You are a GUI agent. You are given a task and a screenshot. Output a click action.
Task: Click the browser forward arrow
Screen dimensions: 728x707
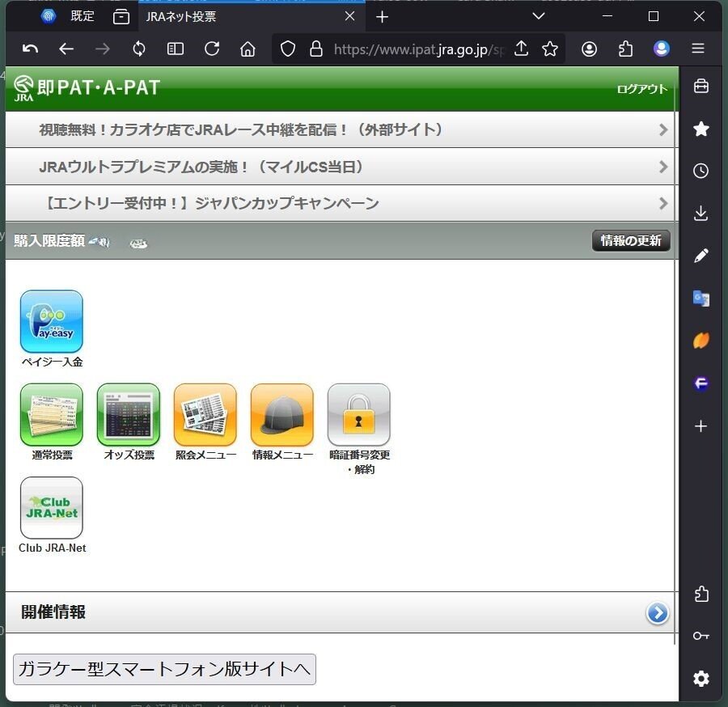[103, 49]
